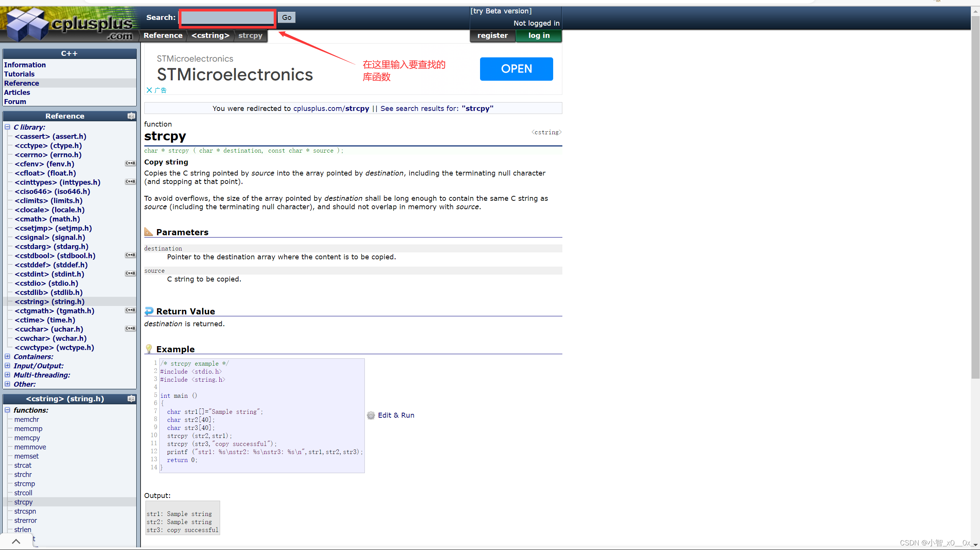This screenshot has width=980, height=550.
Task: Collapse the C library tree node
Action: pyautogui.click(x=7, y=127)
